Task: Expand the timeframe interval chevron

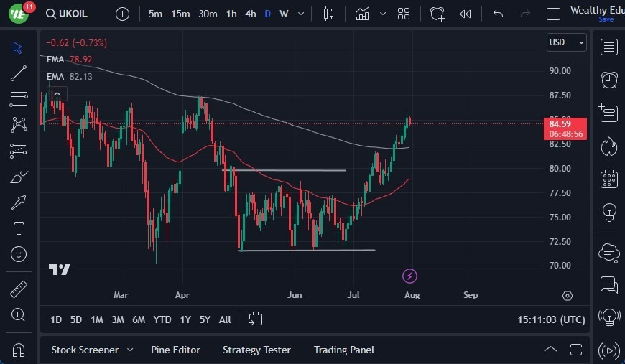Action: 301,14
